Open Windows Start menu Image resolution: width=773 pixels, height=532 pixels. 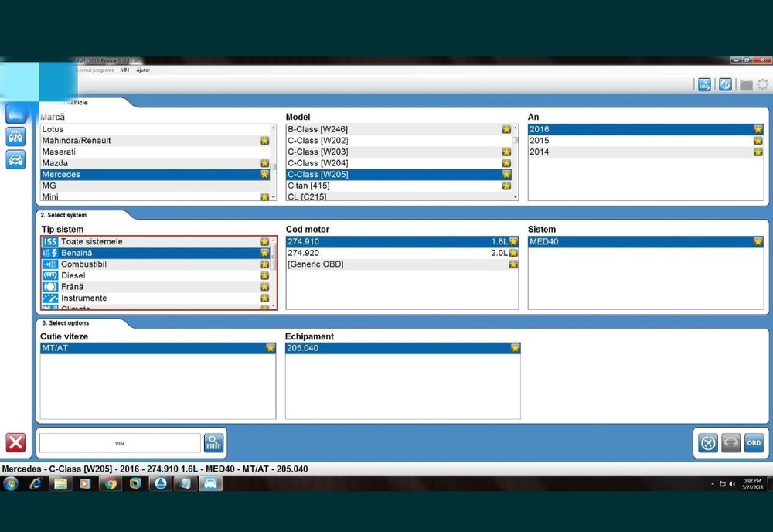point(10,484)
